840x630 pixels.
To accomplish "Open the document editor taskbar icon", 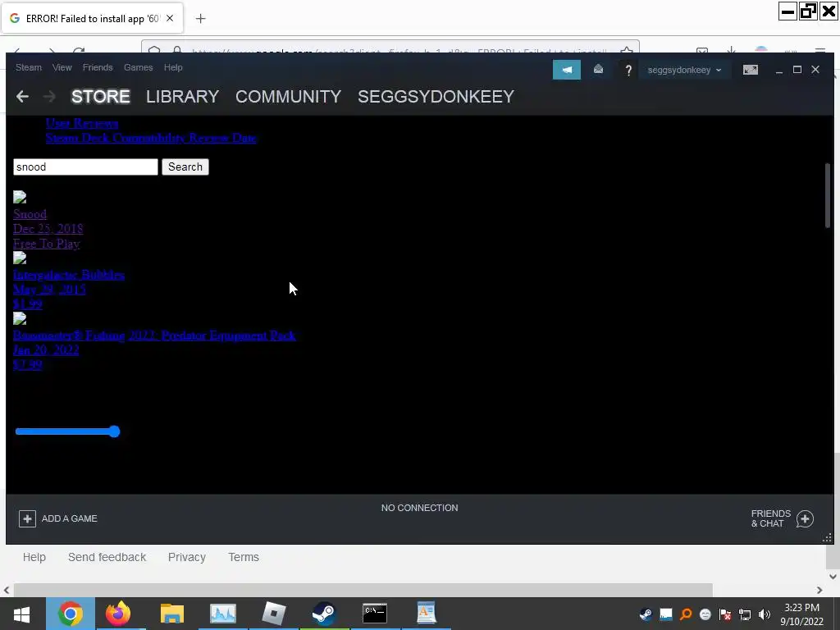I will [x=426, y=614].
